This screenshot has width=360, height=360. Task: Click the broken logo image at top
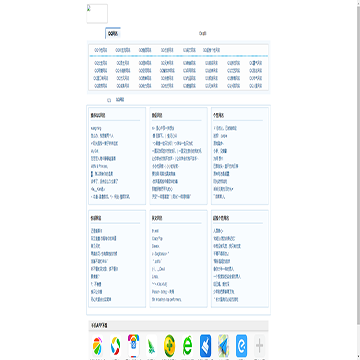tap(97, 14)
